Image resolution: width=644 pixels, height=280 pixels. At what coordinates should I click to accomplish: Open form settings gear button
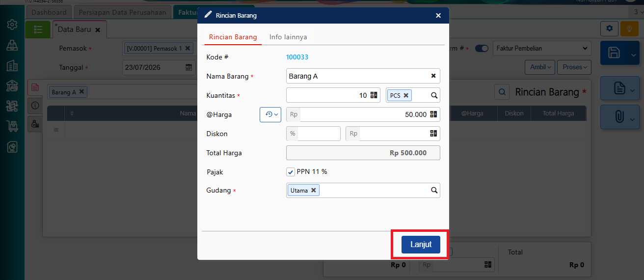tap(609, 28)
